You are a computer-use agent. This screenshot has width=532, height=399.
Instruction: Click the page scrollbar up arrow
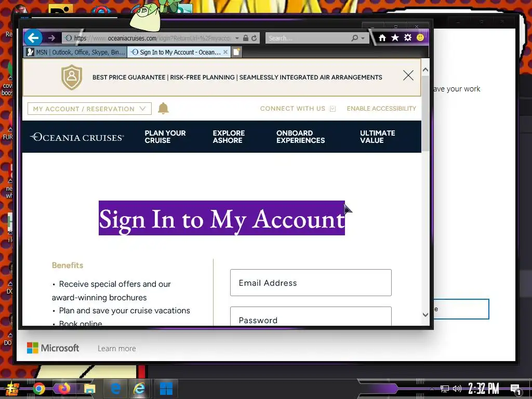coord(425,70)
